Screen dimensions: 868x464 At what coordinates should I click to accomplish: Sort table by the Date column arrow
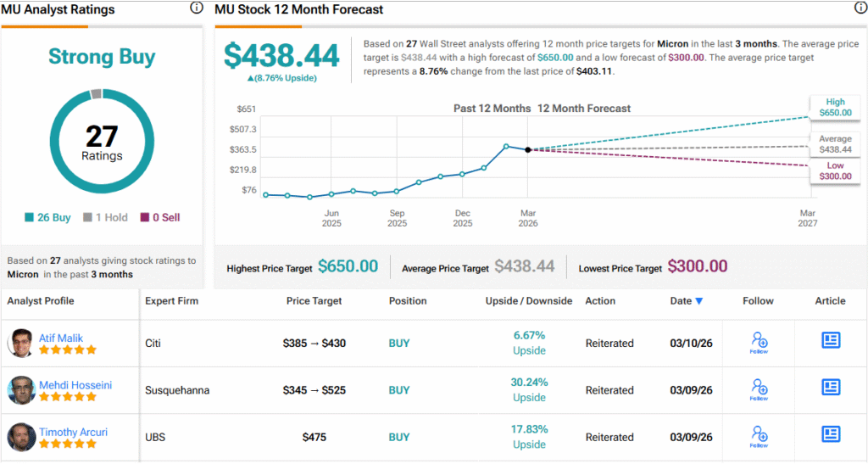(699, 301)
